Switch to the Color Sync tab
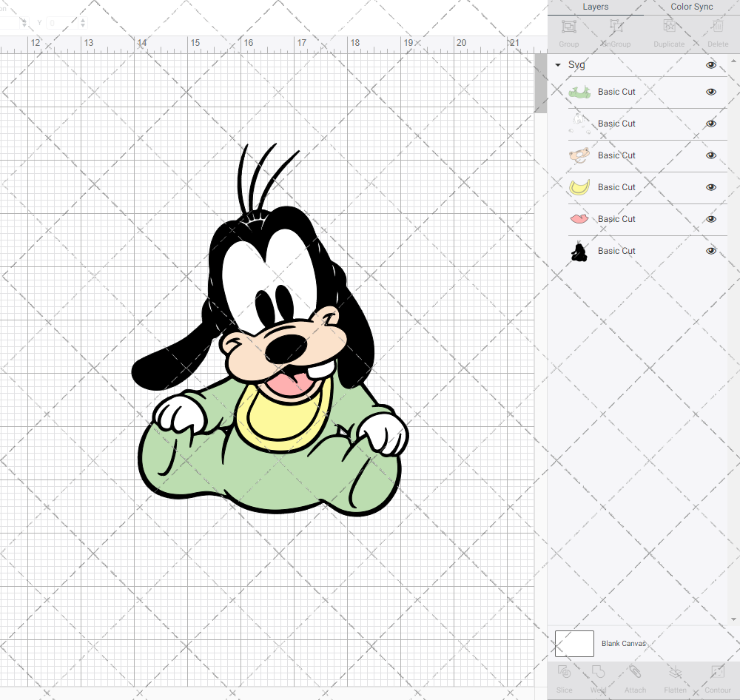 691,7
